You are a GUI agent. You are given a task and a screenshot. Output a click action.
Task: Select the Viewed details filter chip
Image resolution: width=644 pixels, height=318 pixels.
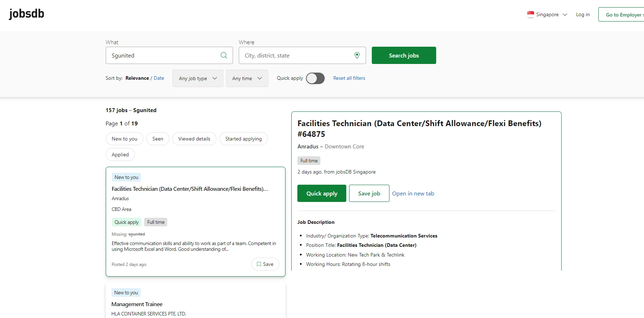(x=194, y=139)
